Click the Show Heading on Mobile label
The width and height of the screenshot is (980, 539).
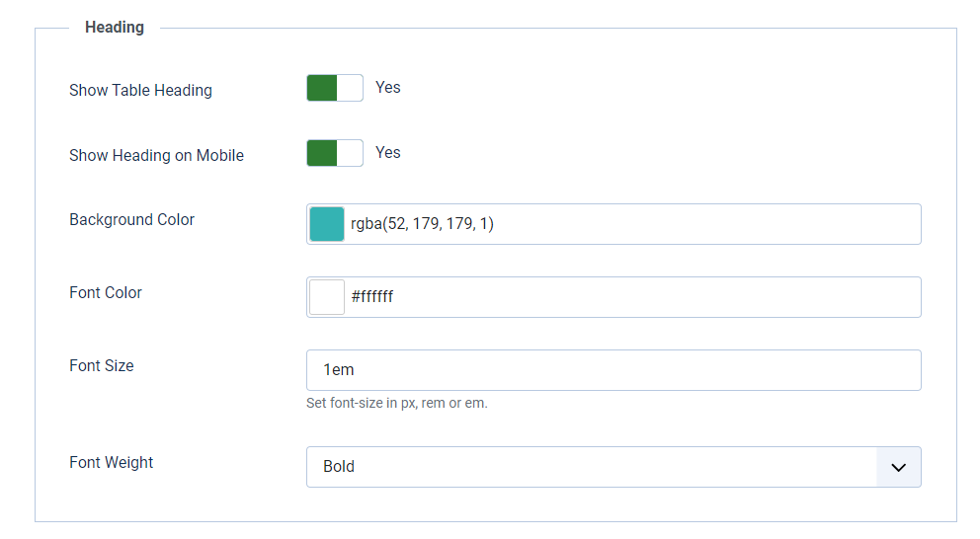156,155
